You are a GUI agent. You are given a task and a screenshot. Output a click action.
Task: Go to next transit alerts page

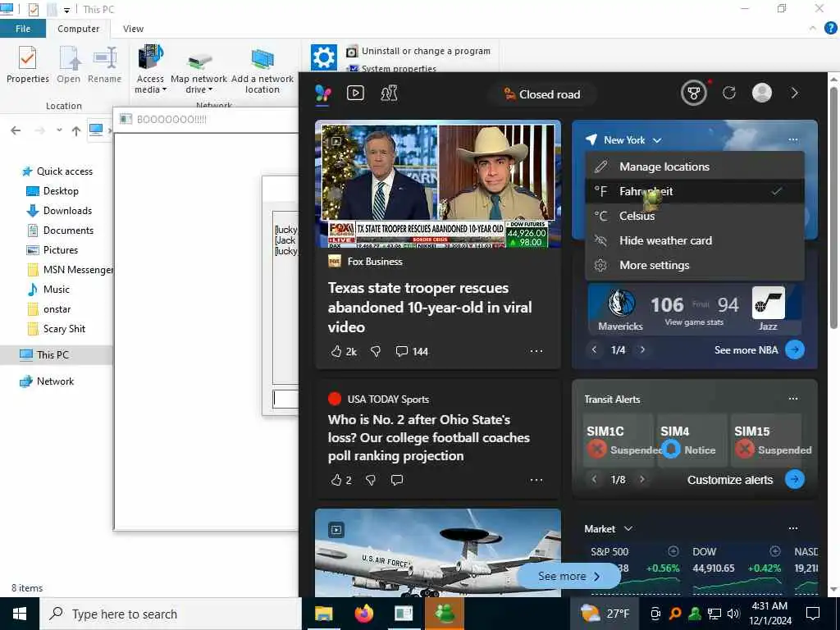pos(642,479)
